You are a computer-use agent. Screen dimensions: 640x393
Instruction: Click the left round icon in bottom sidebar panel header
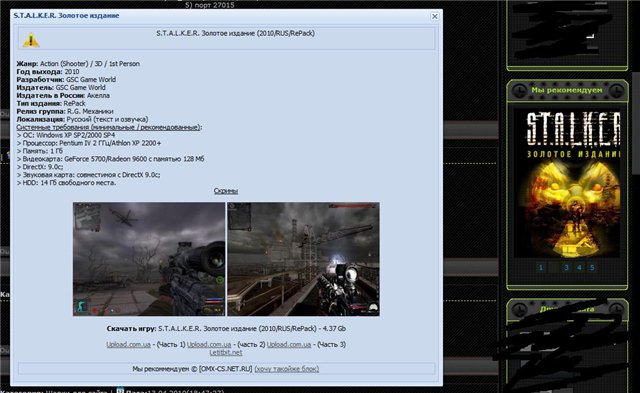point(520,309)
